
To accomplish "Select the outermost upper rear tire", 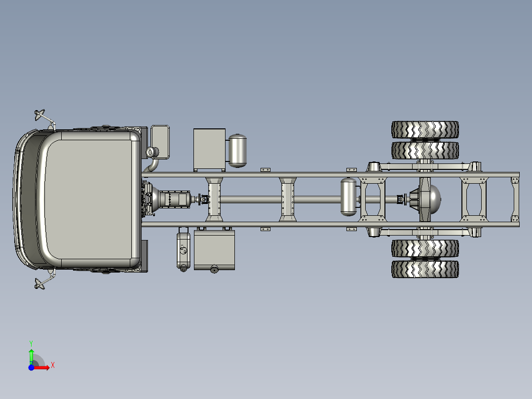I will 425,129.
